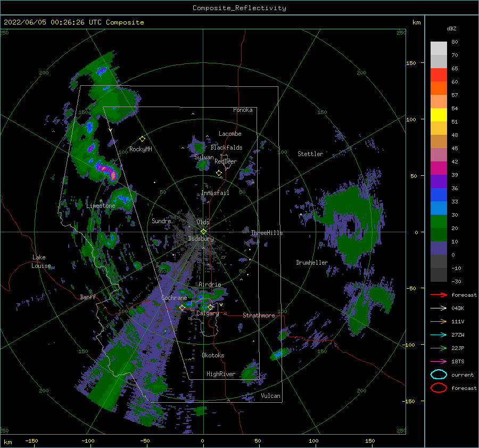
Task: Click the RedDeer city label
Action: click(226, 161)
